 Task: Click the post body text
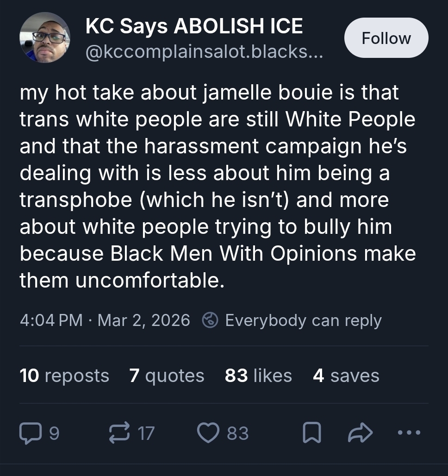218,187
